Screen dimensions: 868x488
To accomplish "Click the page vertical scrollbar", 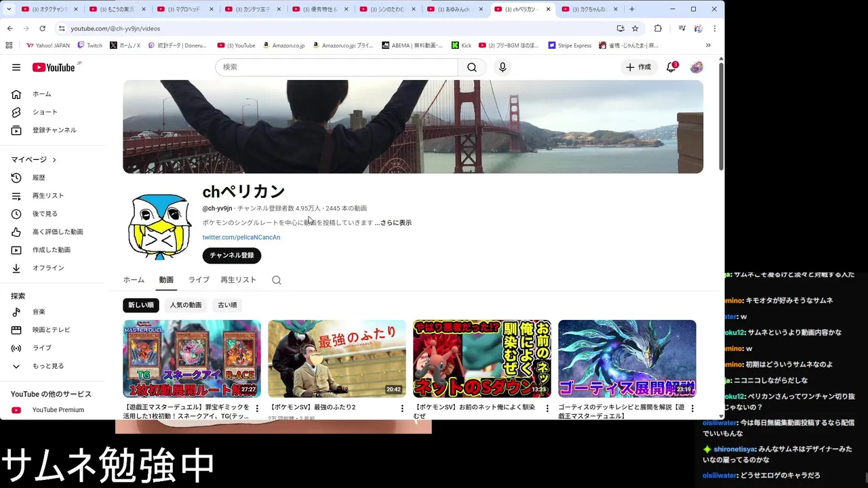I will 721,115.
